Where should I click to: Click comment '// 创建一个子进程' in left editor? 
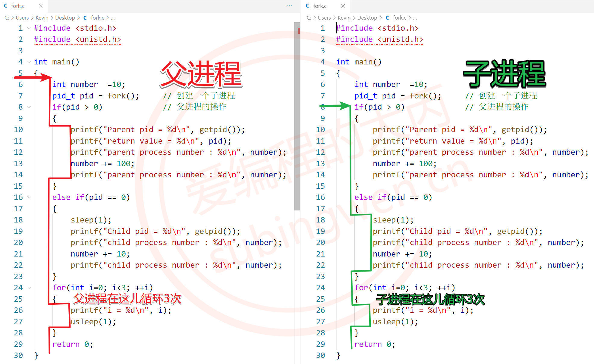(x=199, y=96)
